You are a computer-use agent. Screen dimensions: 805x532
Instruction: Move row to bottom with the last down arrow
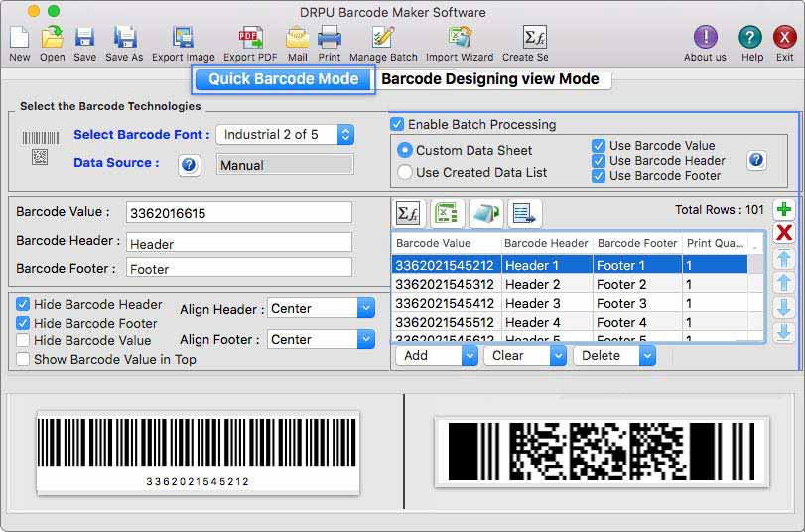click(x=784, y=332)
